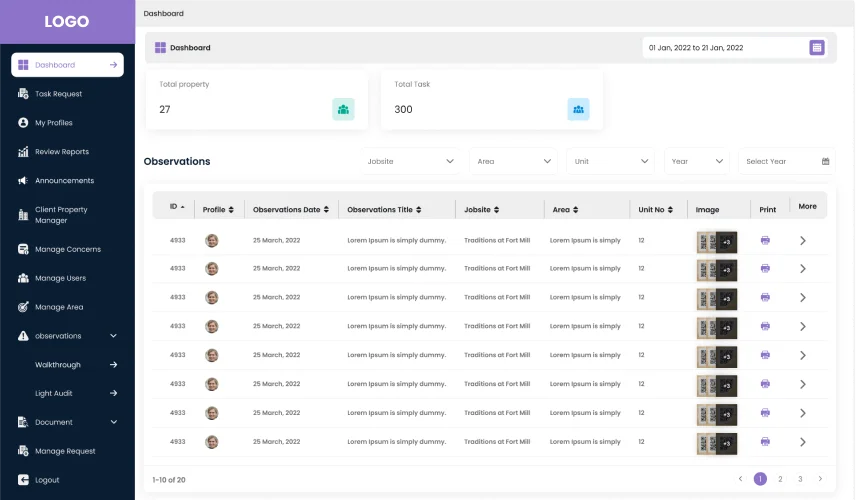The width and height of the screenshot is (856, 500).
Task: Click the Logout icon in sidebar
Action: [23, 480]
